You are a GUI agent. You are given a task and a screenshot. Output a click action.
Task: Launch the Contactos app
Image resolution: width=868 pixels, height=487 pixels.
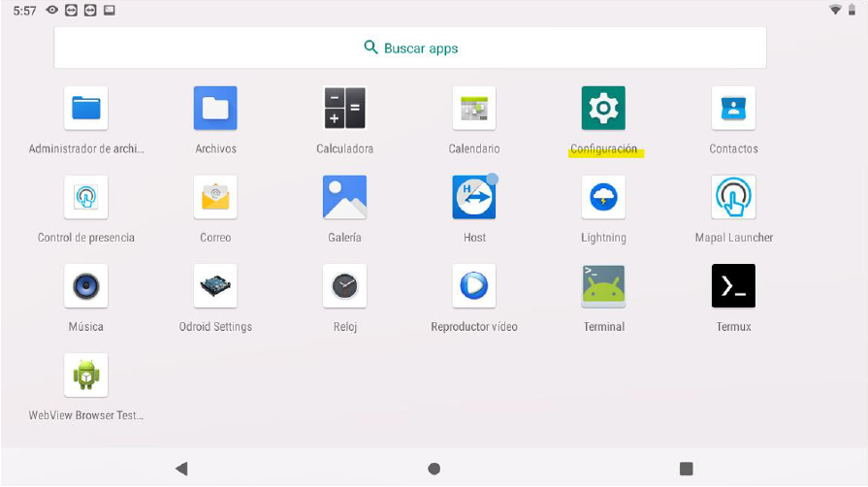[733, 109]
